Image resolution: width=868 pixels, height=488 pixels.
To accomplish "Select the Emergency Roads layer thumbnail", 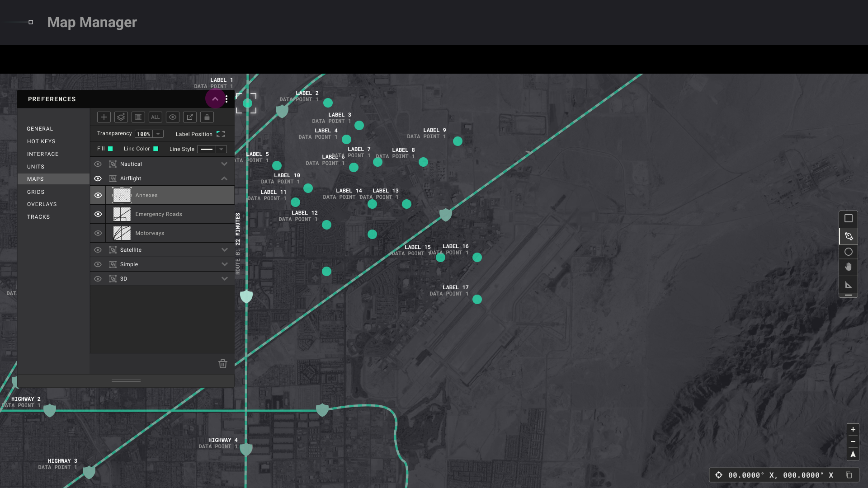I will tap(122, 214).
